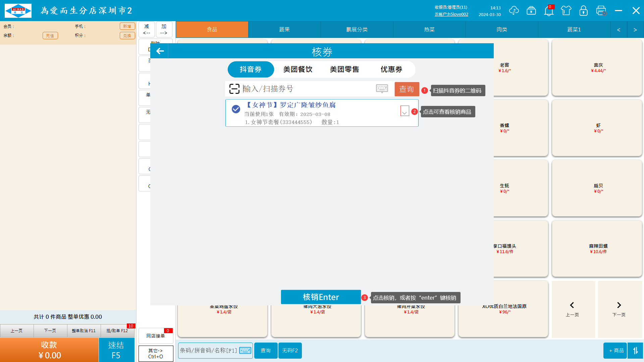
Task: Click coupon title 【女神节】罗定广隆皱纱鱼腐
Action: (290, 105)
